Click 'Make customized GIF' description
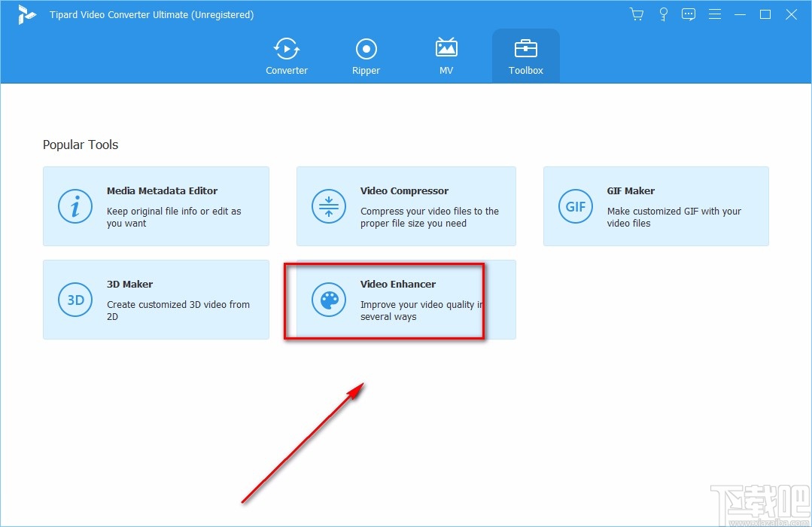The image size is (812, 527). tap(674, 217)
